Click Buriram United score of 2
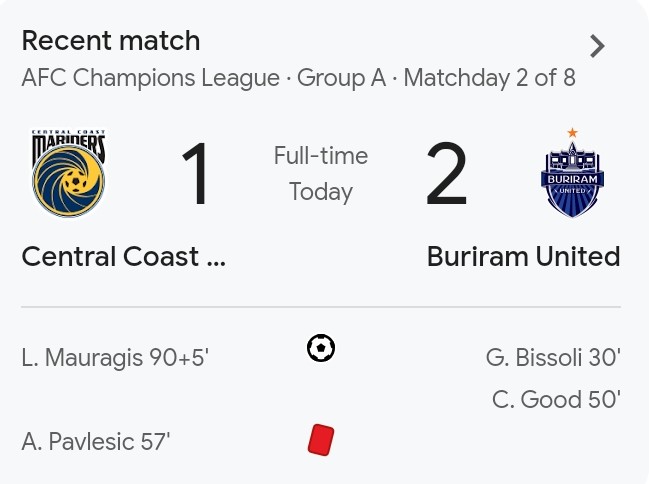The width and height of the screenshot is (649, 484). tap(447, 173)
